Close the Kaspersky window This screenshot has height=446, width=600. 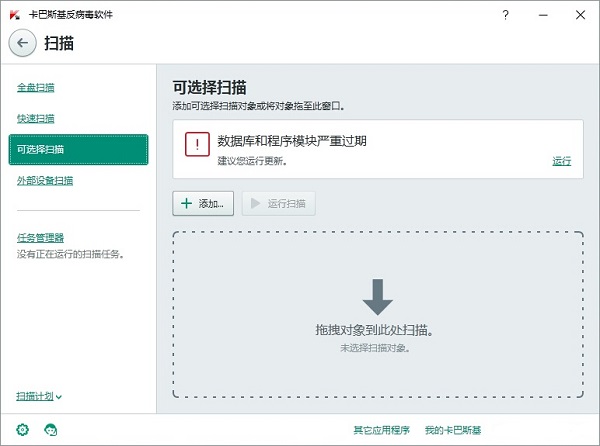tap(579, 14)
